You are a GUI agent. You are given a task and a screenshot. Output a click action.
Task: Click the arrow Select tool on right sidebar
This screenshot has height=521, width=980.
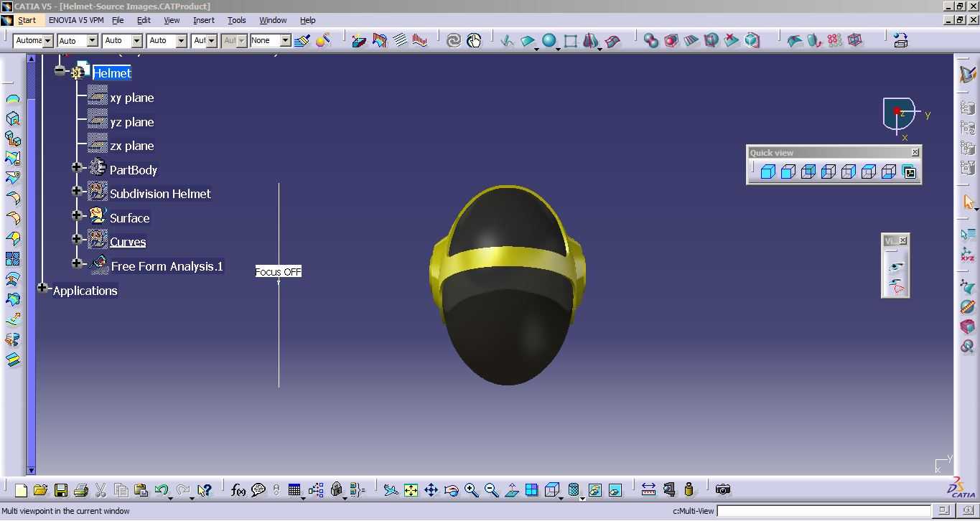(967, 203)
